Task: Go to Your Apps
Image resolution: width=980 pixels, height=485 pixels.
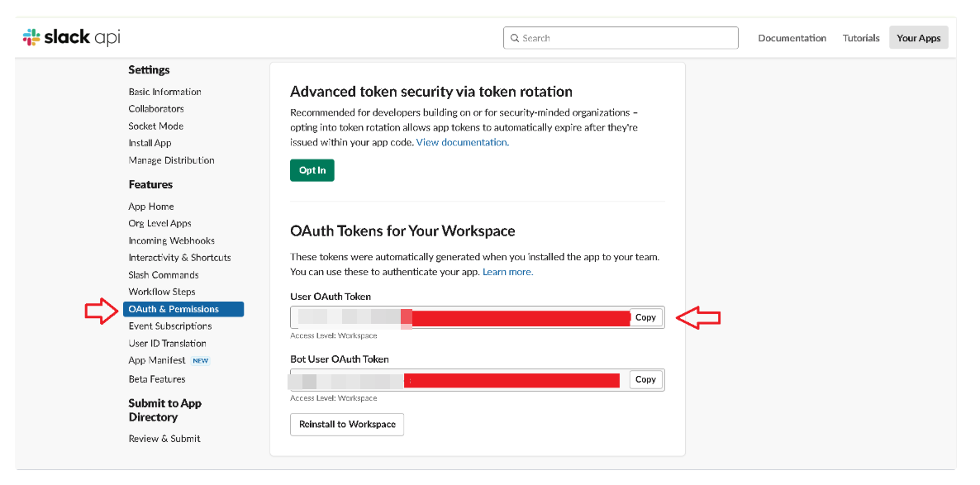Action: coord(918,38)
